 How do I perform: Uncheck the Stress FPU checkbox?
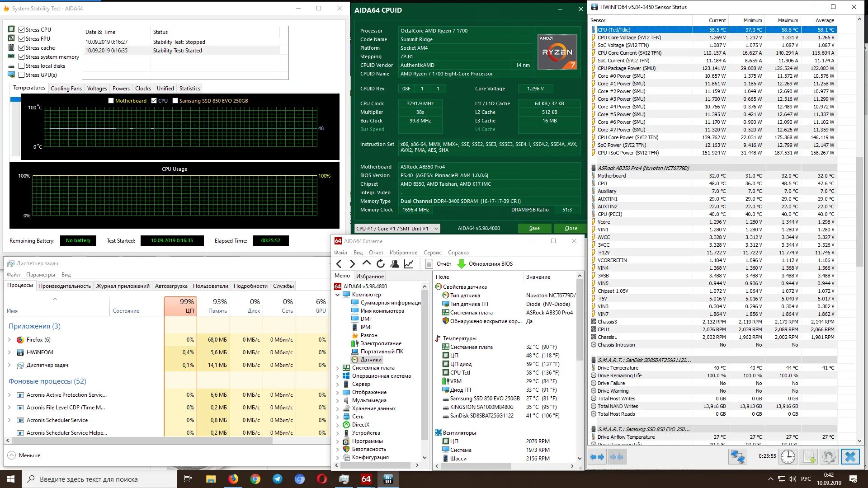(21, 38)
